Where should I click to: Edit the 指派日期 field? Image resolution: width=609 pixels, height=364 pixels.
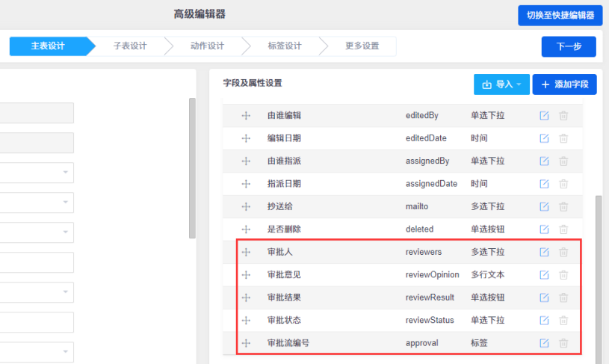click(544, 184)
